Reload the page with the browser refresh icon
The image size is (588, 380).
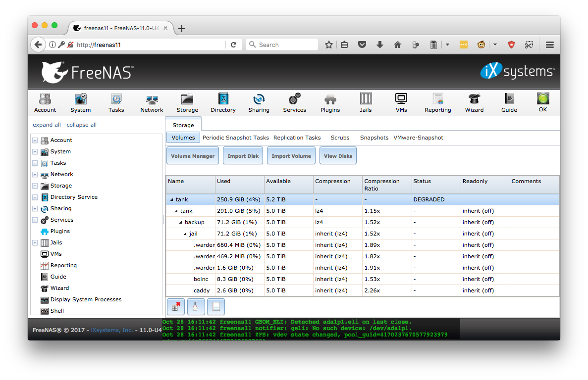click(x=234, y=45)
